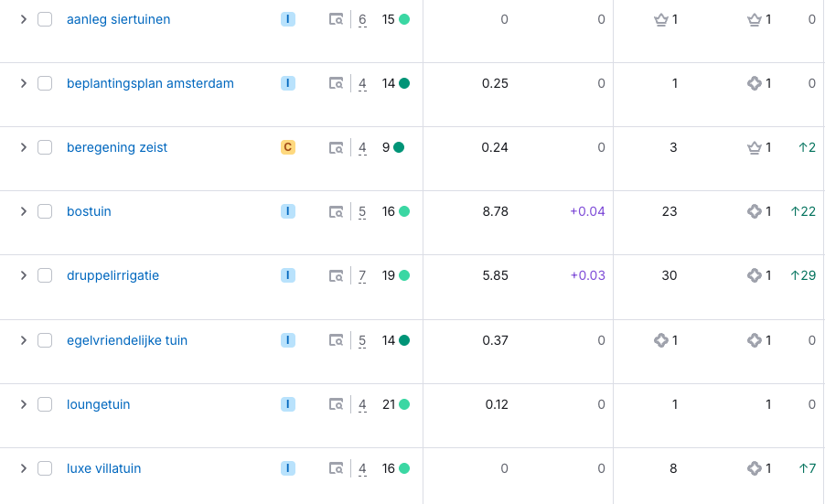This screenshot has height=504, width=825.
Task: Open the egelvriendelijke tuin keyword
Action: (127, 340)
